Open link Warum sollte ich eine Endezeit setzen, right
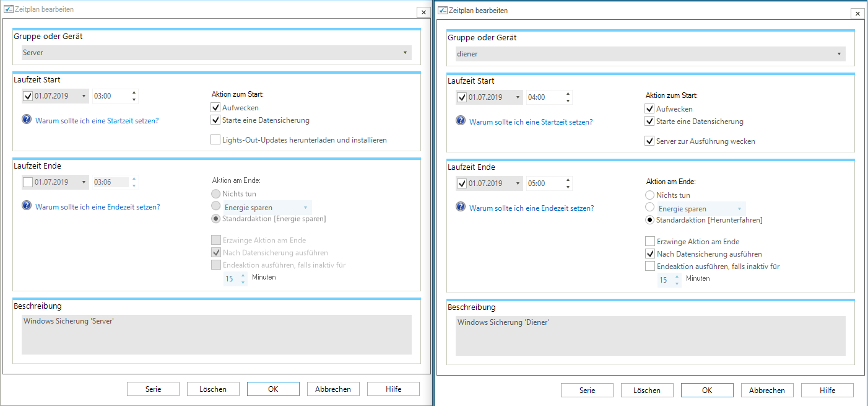Screen dimensions: 868x406 click(531, 208)
